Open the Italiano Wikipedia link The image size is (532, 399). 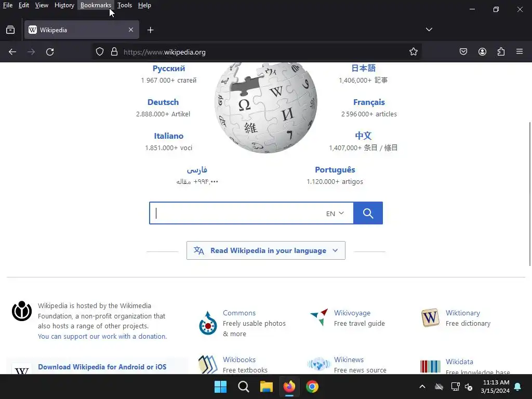pyautogui.click(x=169, y=136)
